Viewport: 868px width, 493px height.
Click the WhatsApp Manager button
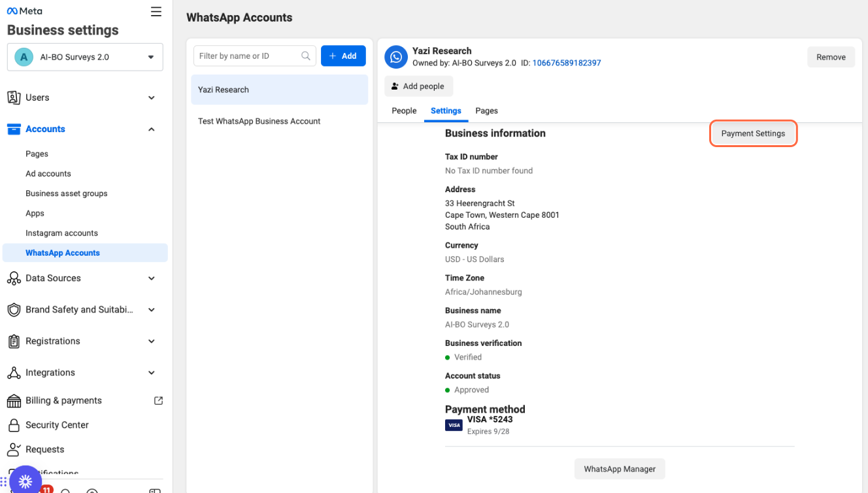click(x=620, y=469)
